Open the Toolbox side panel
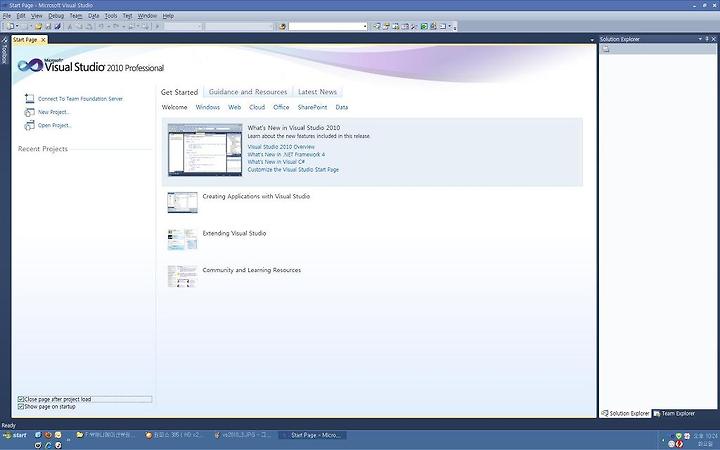720x450 pixels. [x=4, y=51]
